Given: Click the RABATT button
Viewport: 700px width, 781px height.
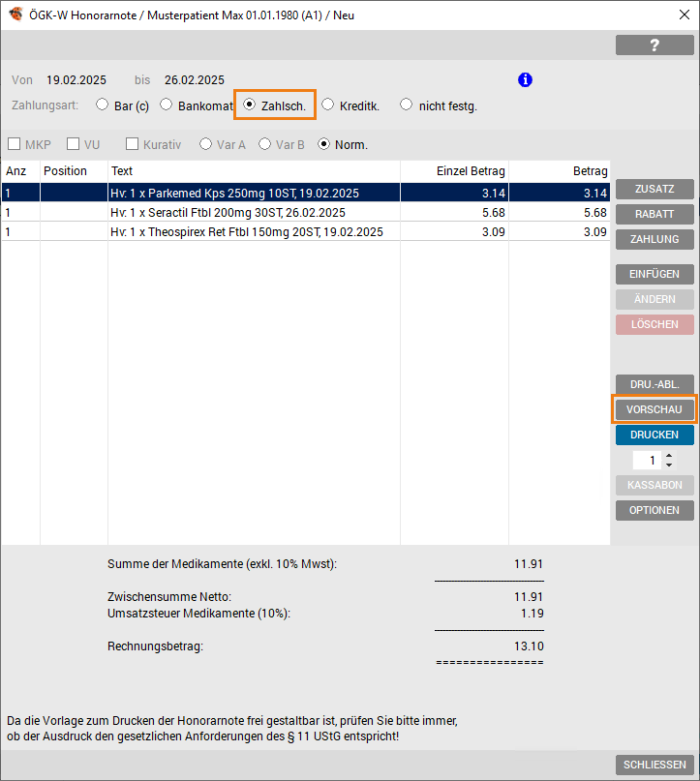Looking at the screenshot, I should click(654, 214).
